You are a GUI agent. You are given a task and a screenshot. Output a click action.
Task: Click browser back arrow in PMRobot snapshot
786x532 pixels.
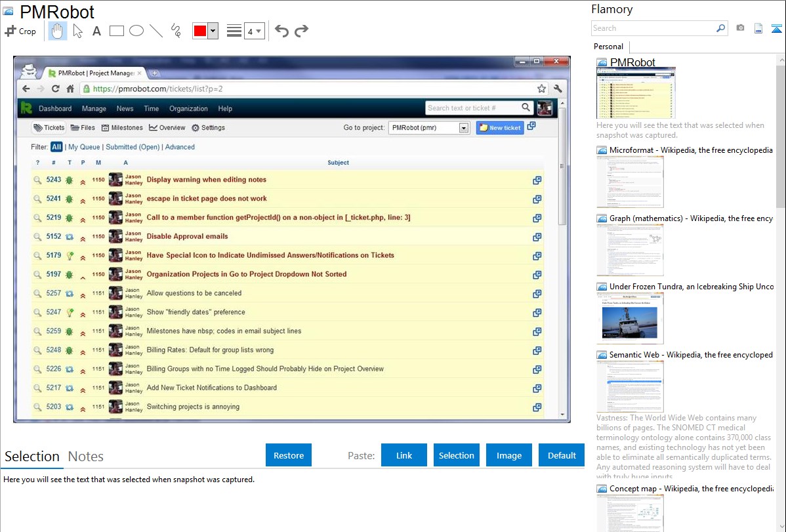(x=26, y=89)
